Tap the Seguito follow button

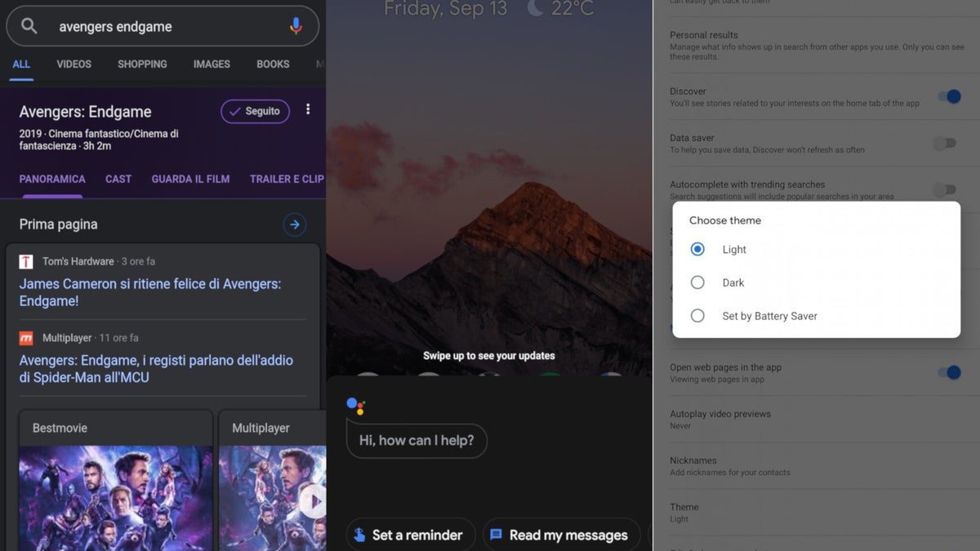(255, 111)
